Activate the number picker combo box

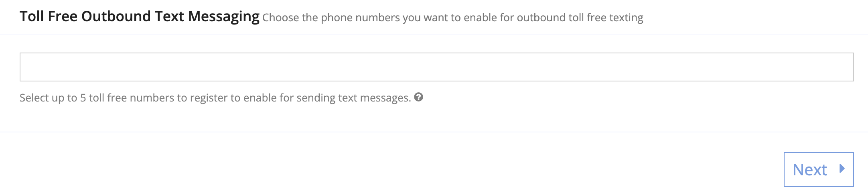pos(436,67)
